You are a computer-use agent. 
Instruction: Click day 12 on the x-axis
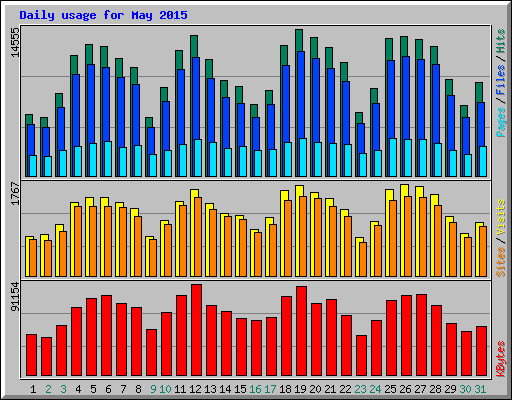(x=195, y=389)
